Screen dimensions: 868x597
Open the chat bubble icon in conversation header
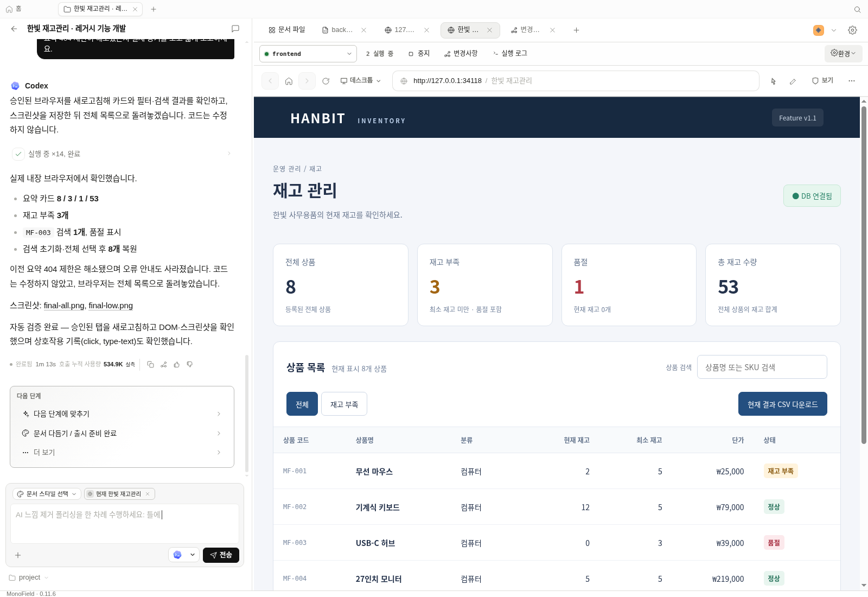[235, 29]
